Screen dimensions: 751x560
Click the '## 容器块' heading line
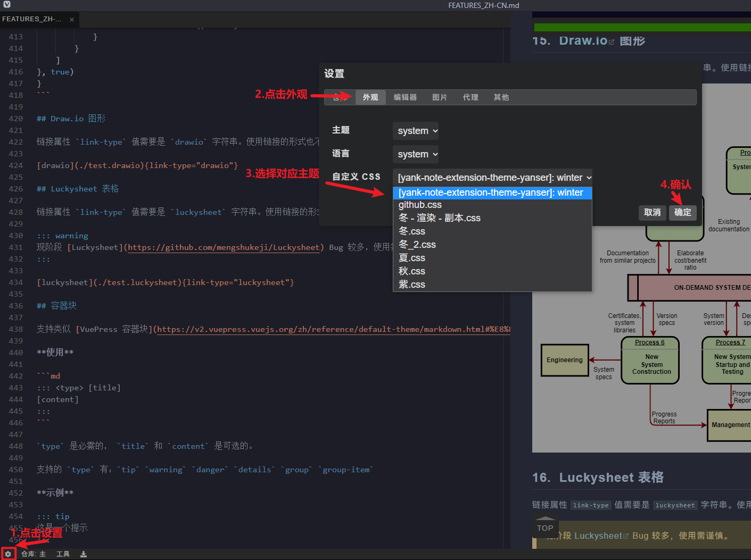point(57,306)
